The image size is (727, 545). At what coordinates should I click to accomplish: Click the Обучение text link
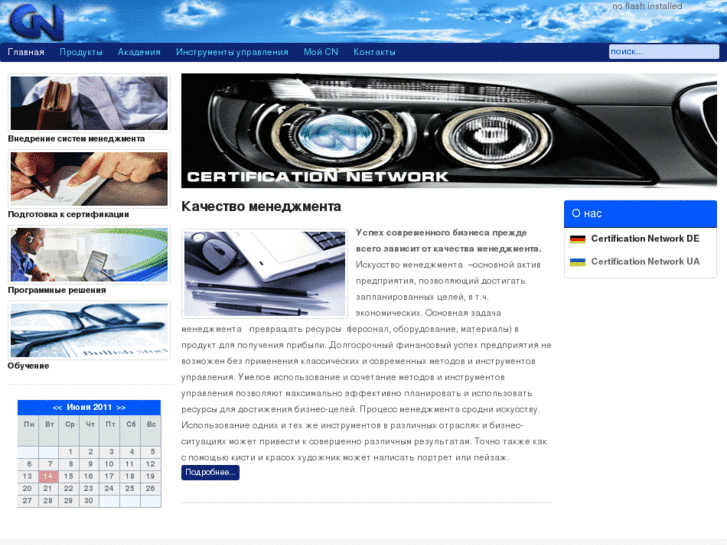tap(28, 365)
